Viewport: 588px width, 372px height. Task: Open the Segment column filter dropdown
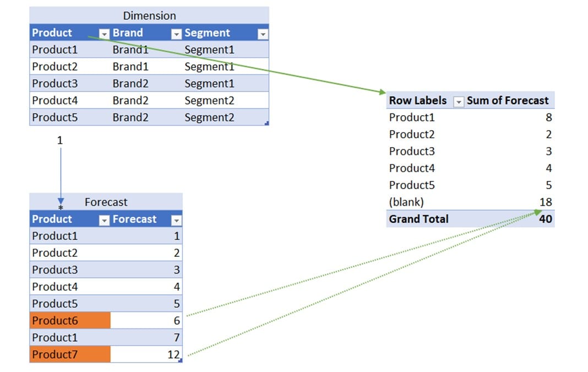pyautogui.click(x=263, y=34)
